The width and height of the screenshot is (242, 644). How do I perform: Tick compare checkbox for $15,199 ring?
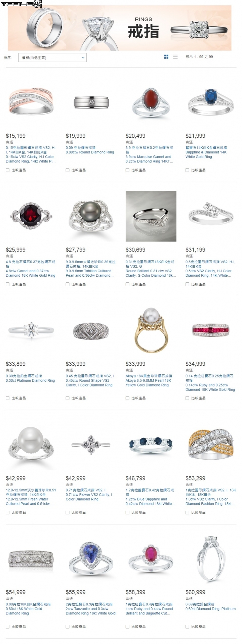click(7, 170)
